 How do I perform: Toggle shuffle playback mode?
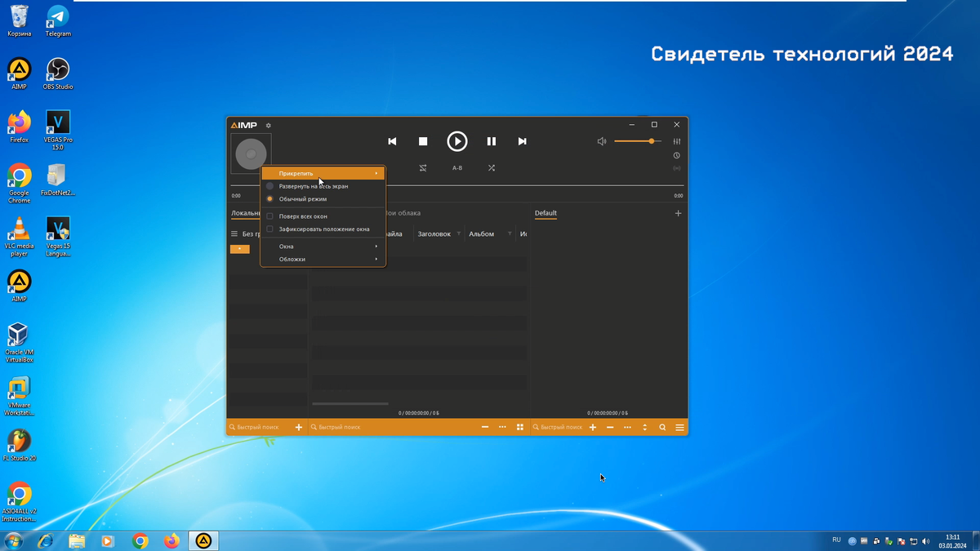[492, 168]
